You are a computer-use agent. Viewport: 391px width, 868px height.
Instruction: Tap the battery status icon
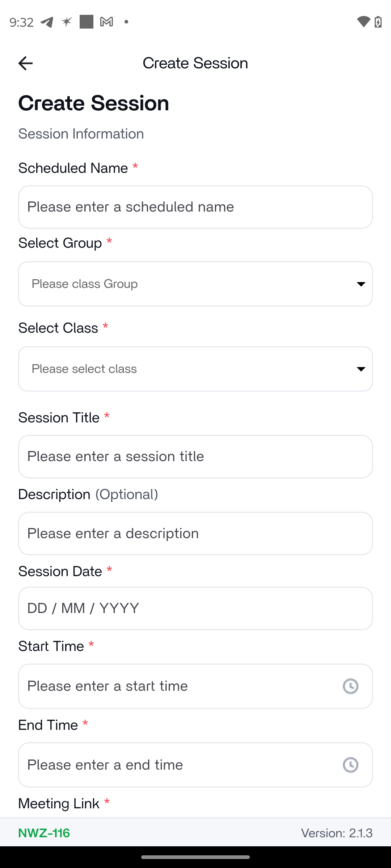pyautogui.click(x=378, y=22)
